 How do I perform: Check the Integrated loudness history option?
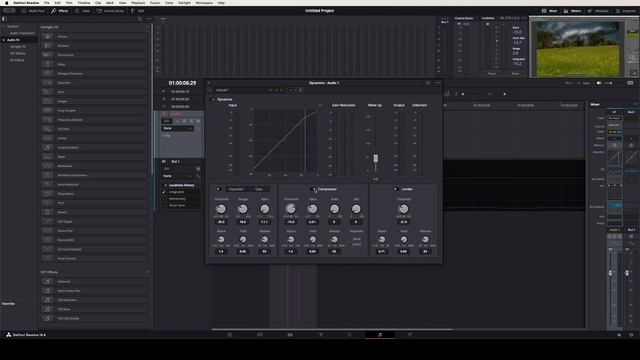click(176, 192)
